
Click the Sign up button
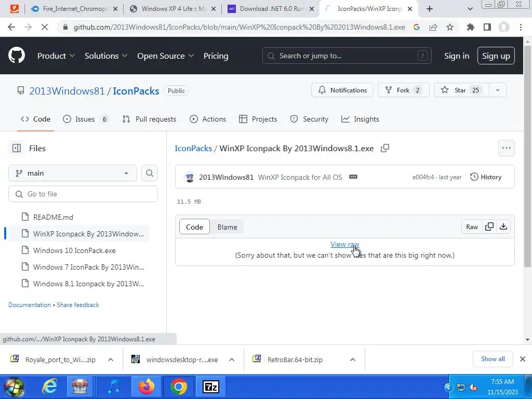coord(496,56)
